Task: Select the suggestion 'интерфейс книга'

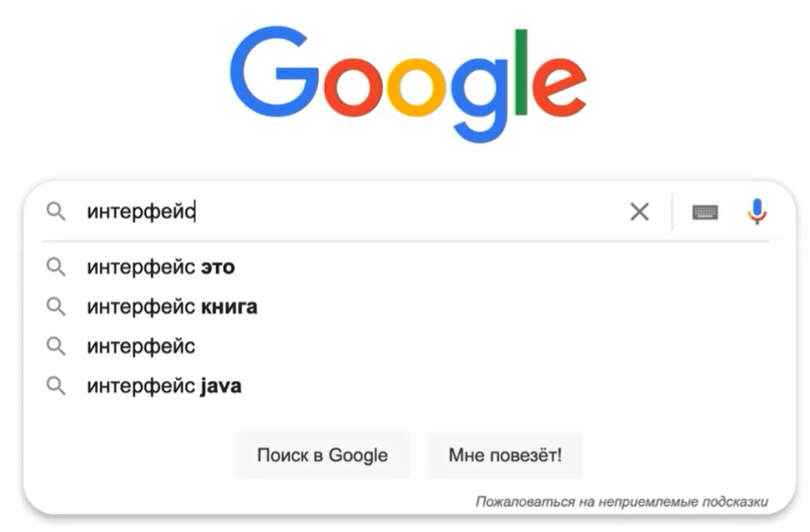Action: coord(171,306)
